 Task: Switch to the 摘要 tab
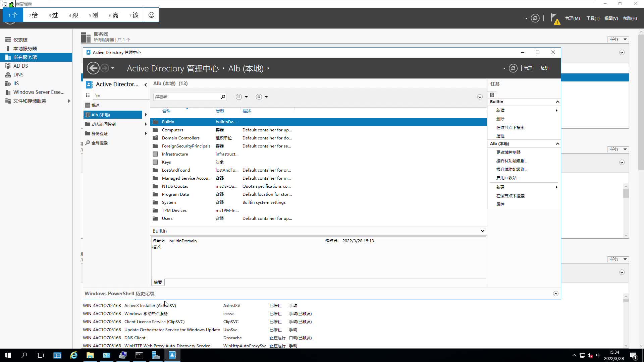(x=158, y=283)
